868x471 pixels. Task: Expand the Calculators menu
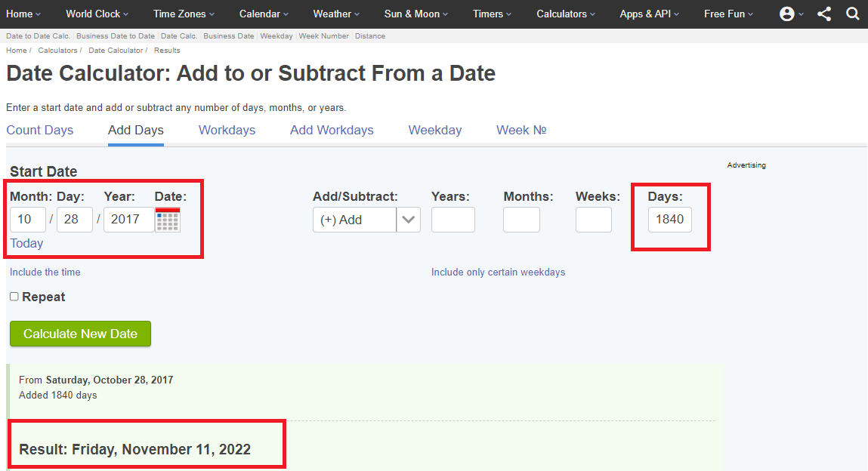click(x=566, y=14)
